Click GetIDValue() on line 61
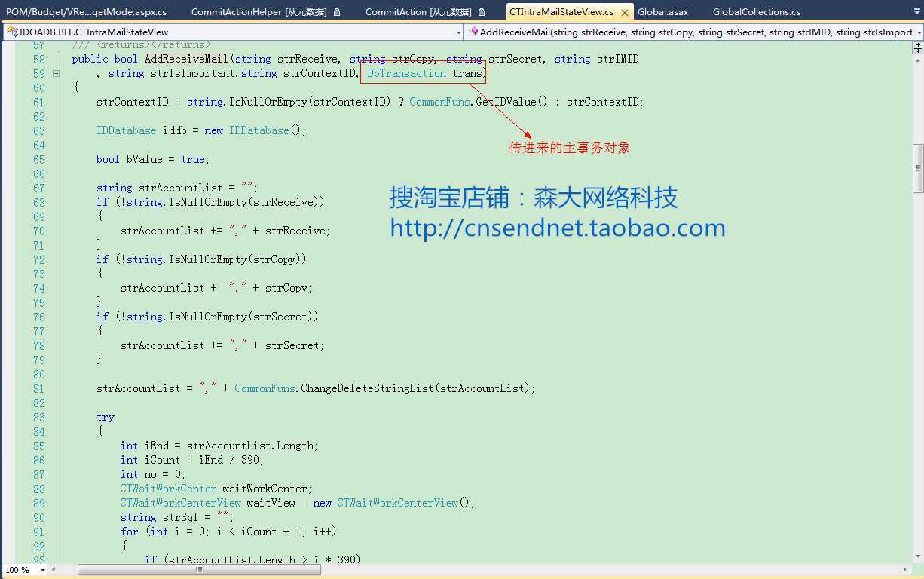The width and height of the screenshot is (924, 579). [512, 102]
